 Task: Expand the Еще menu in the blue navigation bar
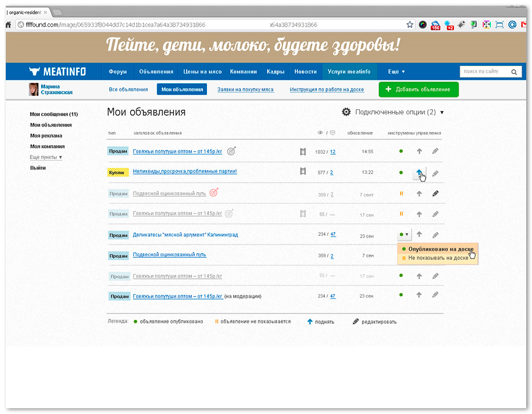396,72
